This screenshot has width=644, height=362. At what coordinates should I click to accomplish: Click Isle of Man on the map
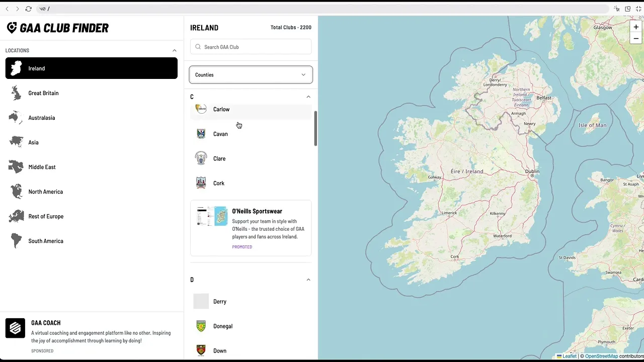(592, 125)
